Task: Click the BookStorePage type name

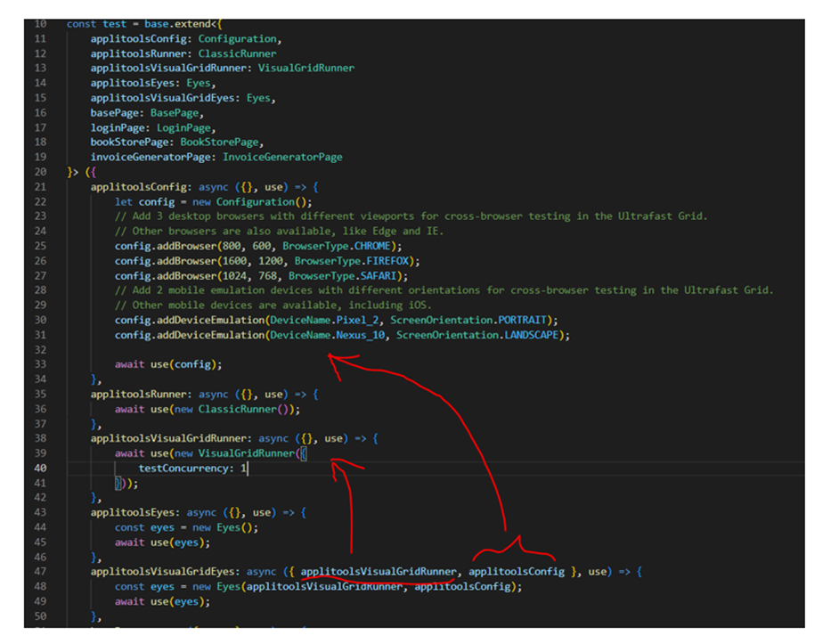Action: pyautogui.click(x=222, y=142)
